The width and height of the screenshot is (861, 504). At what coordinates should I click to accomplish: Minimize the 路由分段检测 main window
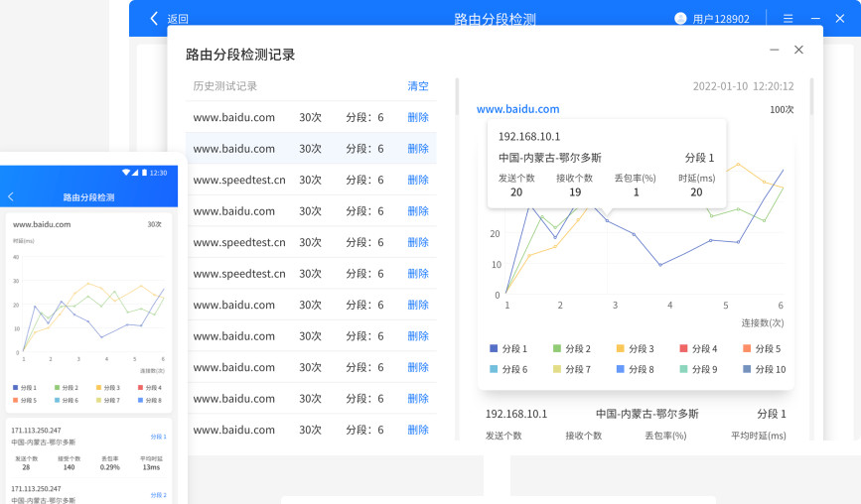point(815,19)
